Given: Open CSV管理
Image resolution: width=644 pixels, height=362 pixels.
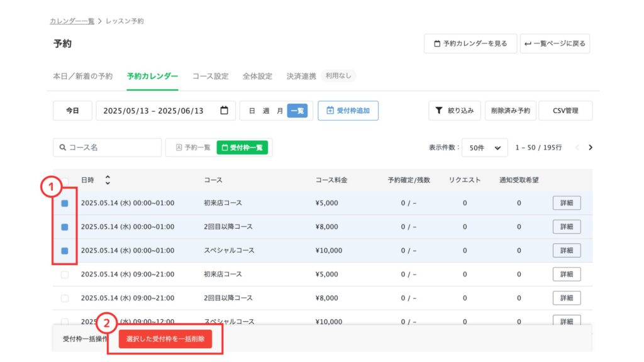Looking at the screenshot, I should 565,111.
